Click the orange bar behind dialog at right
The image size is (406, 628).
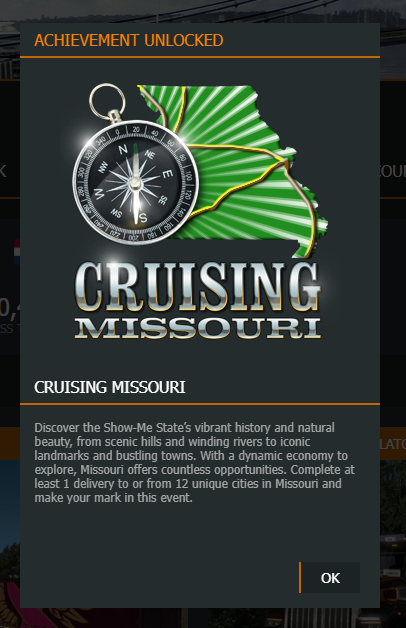pyautogui.click(x=393, y=443)
